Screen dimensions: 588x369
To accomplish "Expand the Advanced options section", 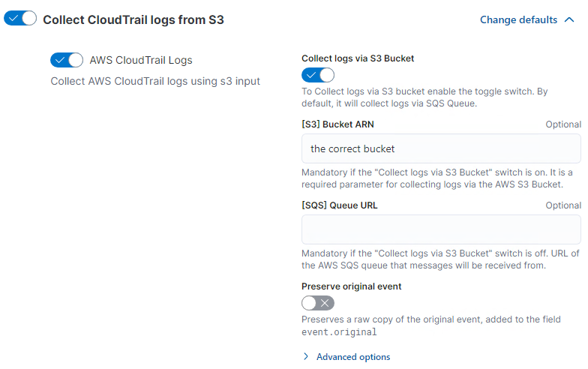I will click(352, 357).
